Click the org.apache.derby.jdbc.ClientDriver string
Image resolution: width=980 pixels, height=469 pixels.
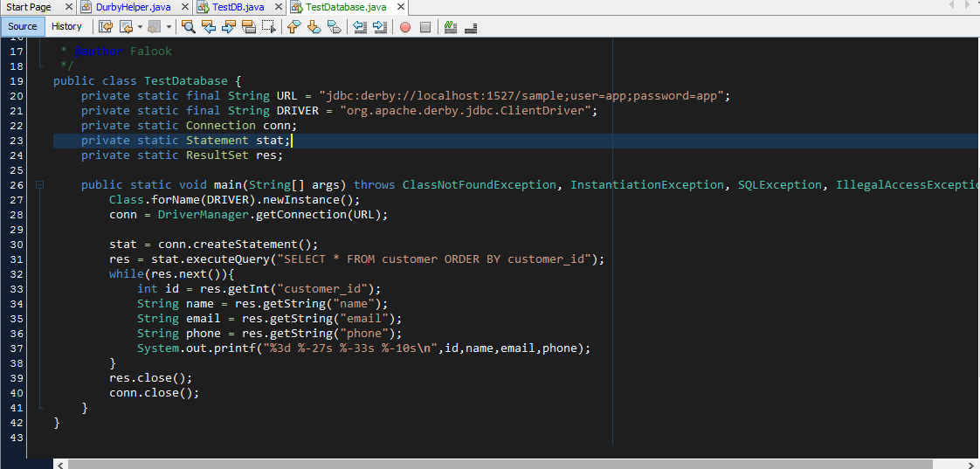465,111
